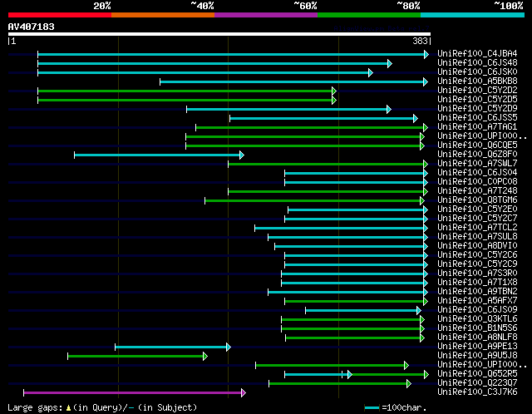Select the UniRef100_B1N5S6 label
Image resolution: width=532 pixels, height=414 pixels.
[x=477, y=328]
